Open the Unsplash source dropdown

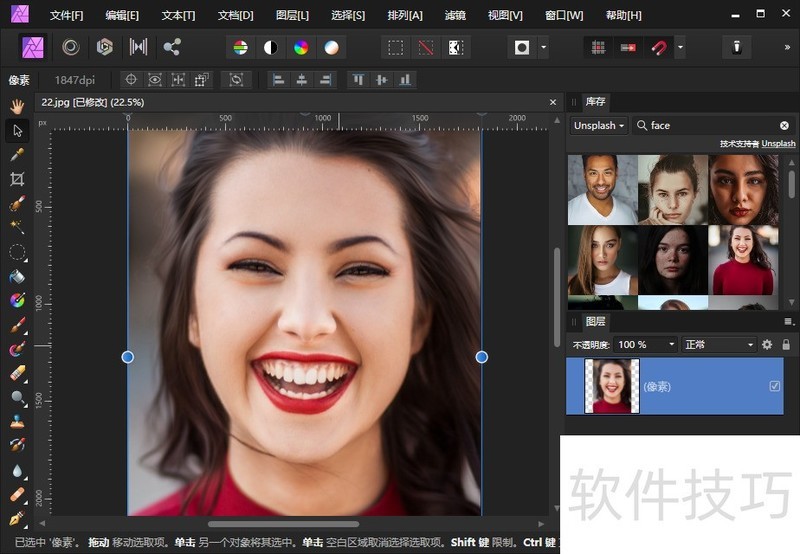pyautogui.click(x=599, y=125)
